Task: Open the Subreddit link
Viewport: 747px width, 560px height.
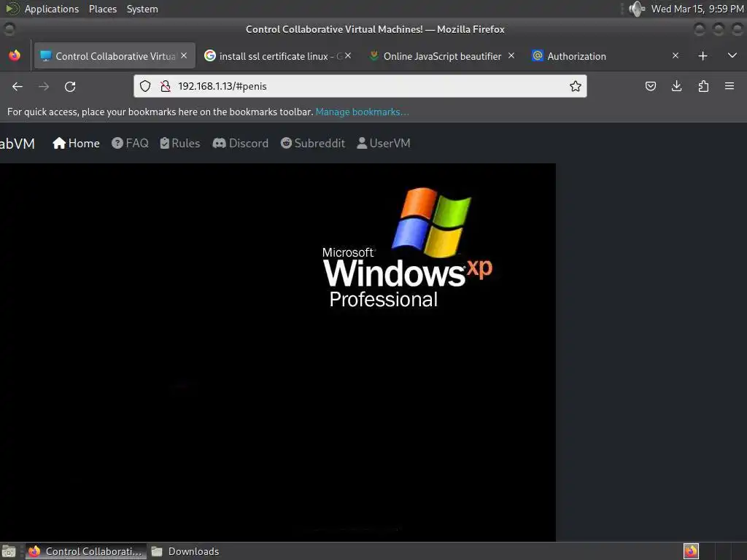Action: 312,144
